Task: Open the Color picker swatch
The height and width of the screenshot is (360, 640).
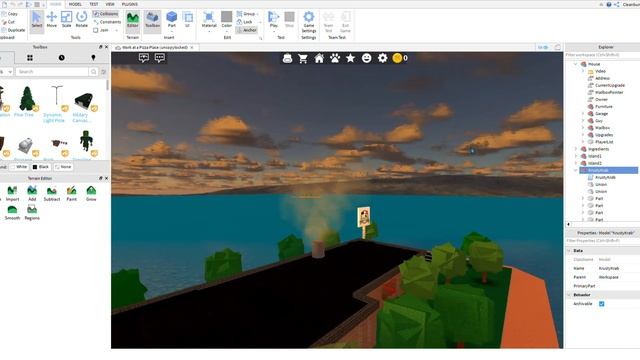Action: (227, 20)
